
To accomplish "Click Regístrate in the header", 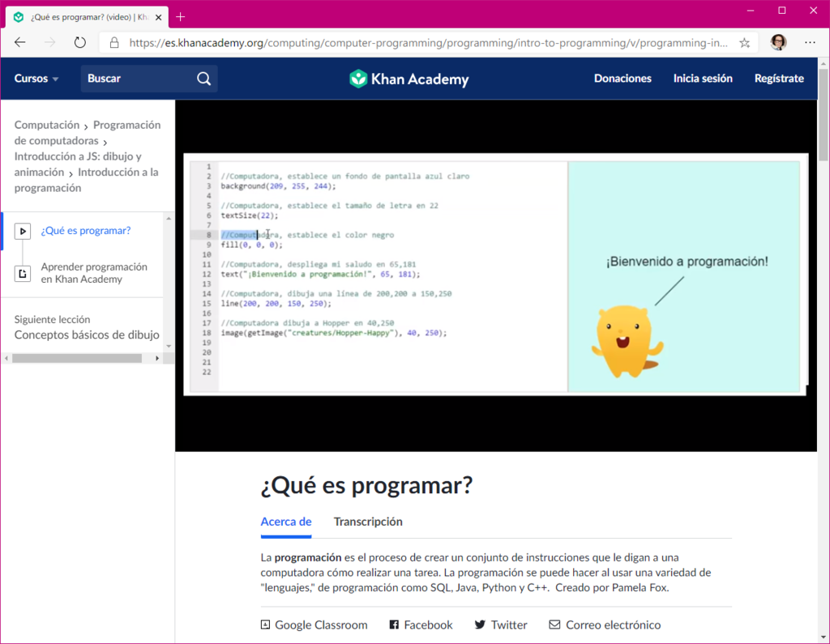I will click(779, 79).
